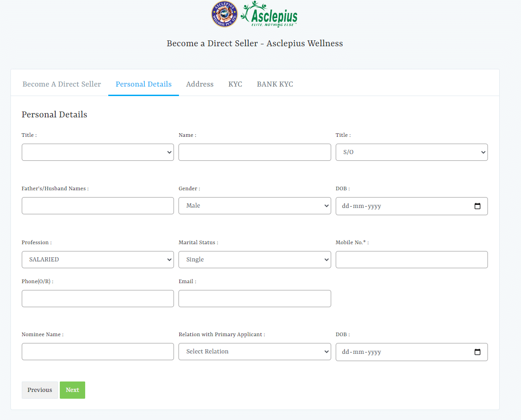Open calendar picker in nominee DOB field
The image size is (521, 420).
click(x=477, y=352)
